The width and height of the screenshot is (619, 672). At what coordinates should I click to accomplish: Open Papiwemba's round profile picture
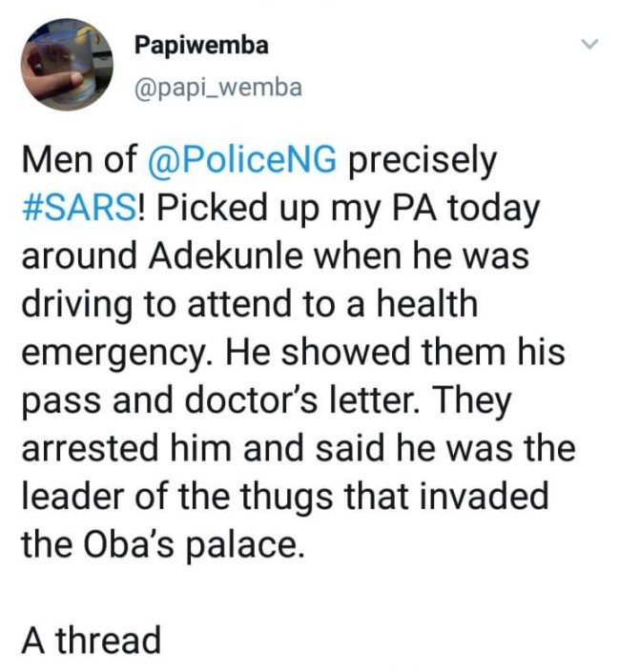click(67, 64)
